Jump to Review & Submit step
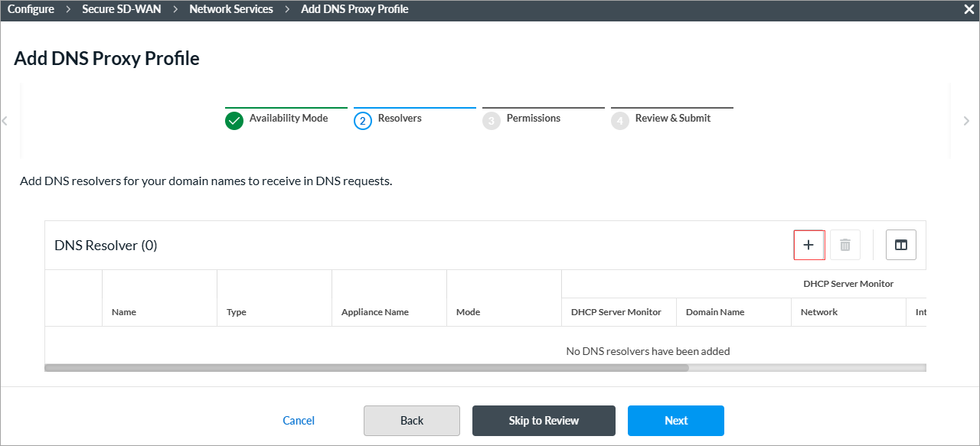The width and height of the screenshot is (980, 446). 673,118
